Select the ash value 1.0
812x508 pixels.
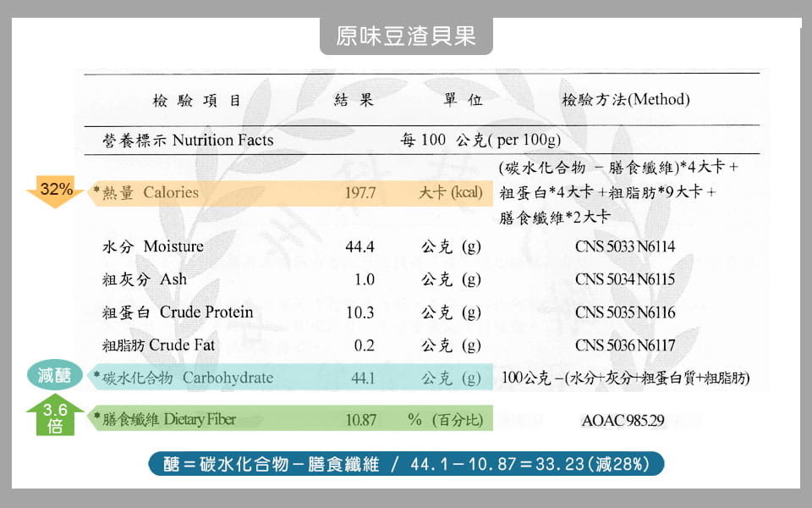point(365,280)
